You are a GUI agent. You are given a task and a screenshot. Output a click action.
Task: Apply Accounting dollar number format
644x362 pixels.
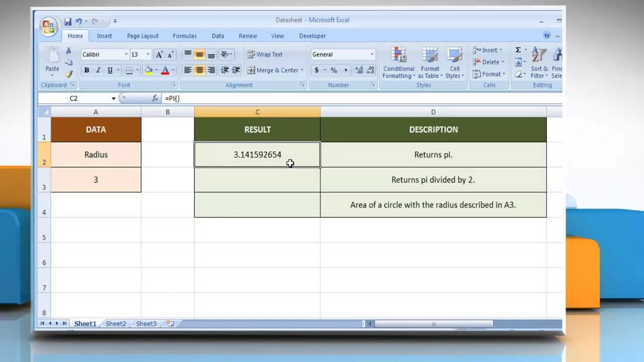pos(316,70)
